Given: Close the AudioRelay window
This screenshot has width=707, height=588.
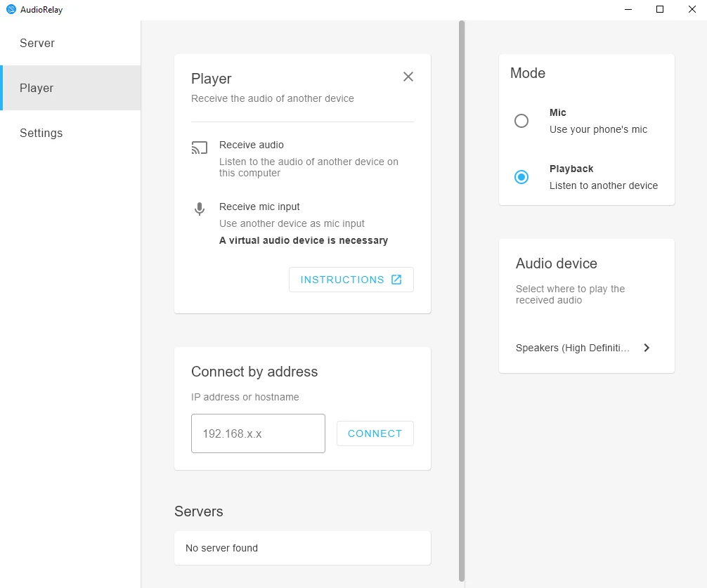Looking at the screenshot, I should [x=692, y=9].
